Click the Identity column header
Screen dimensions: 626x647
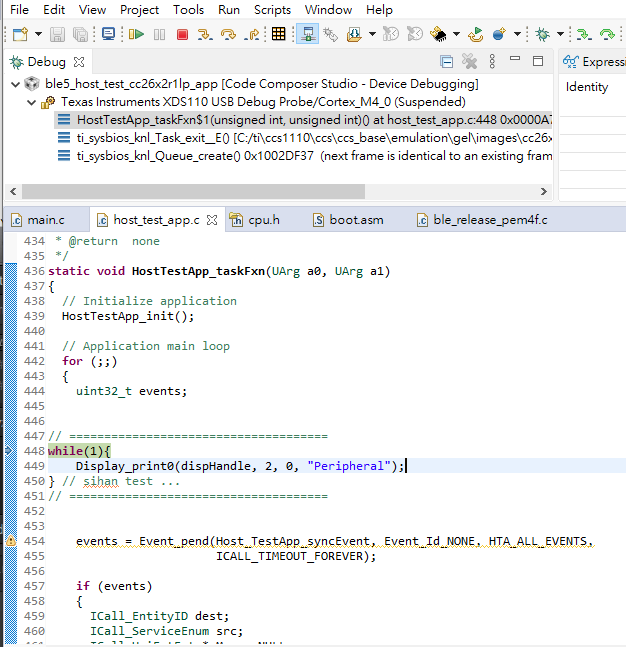587,87
